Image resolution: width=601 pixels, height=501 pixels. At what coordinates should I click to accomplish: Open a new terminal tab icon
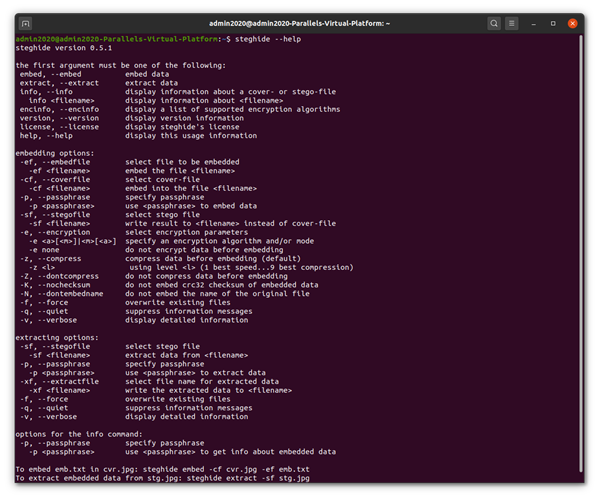(25, 23)
